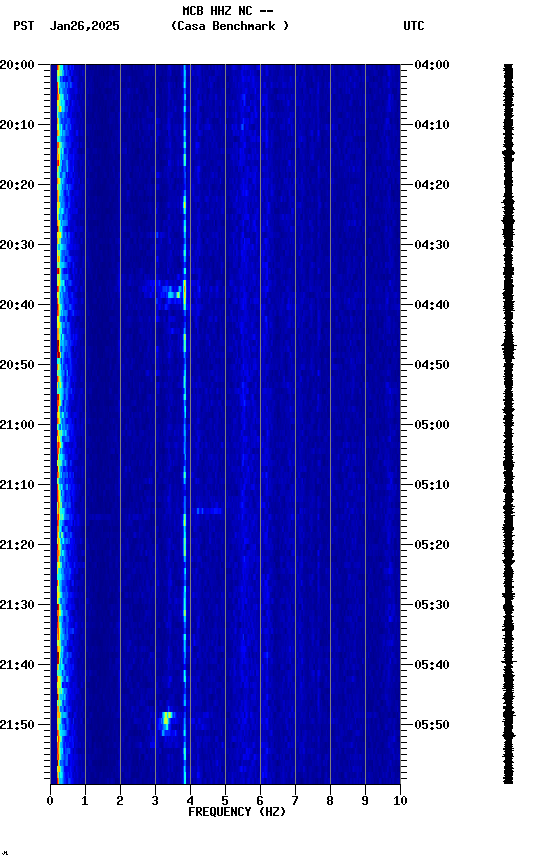The width and height of the screenshot is (552, 864).
Task: Click the PST time label "20:00"
Action: coord(17,65)
